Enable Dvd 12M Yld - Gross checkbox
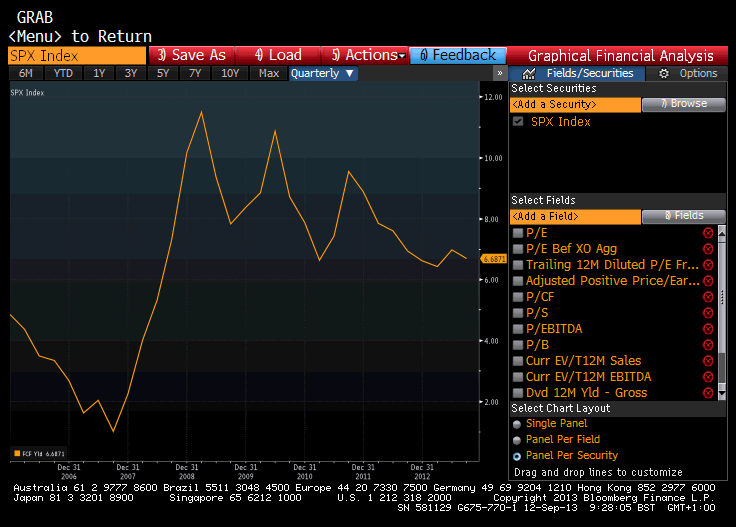Screen dimensions: 736x527 coord(518,393)
